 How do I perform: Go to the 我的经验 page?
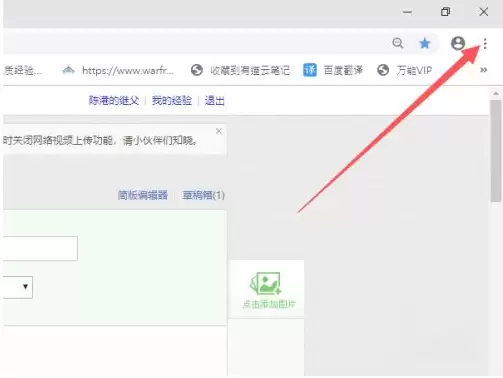(172, 100)
